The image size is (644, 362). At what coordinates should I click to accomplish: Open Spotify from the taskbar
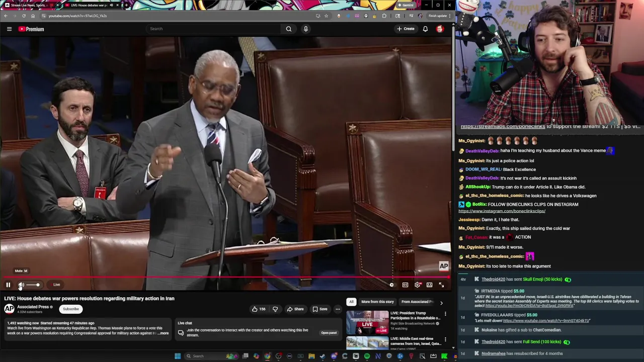tap(367, 356)
